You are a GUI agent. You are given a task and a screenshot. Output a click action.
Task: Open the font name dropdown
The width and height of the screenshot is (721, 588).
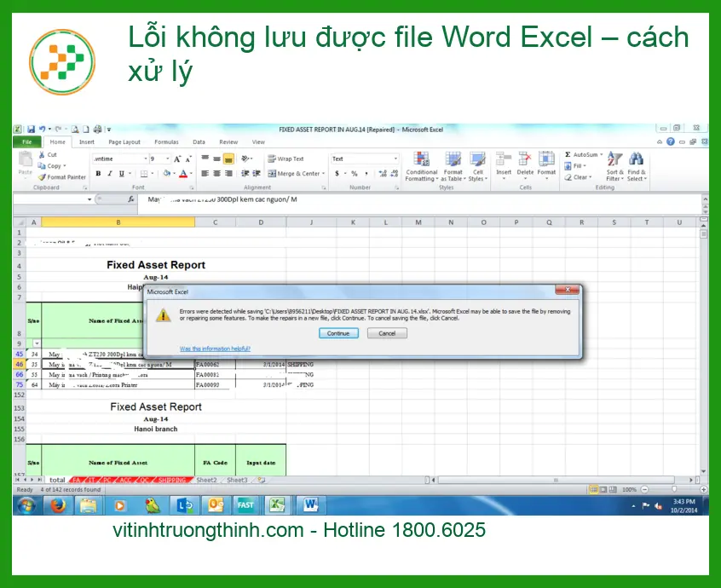146,159
